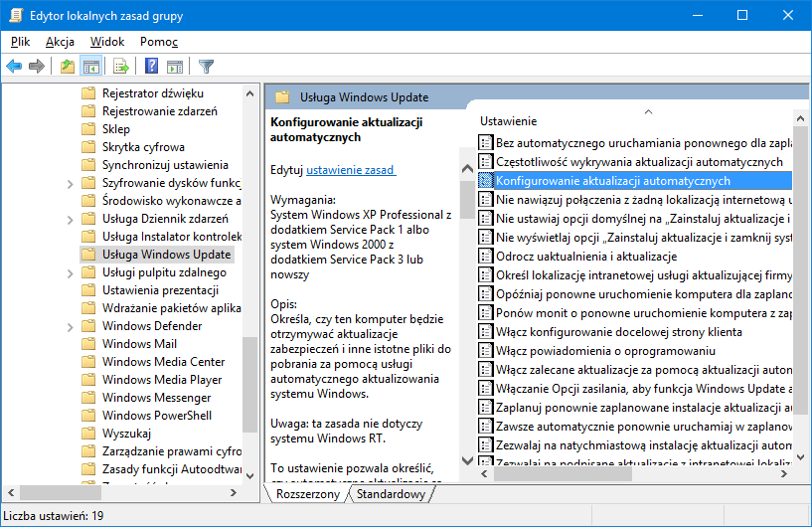Select Włącz konfigurowanie docelowej strony klienta
The image size is (812, 527).
pos(619,332)
